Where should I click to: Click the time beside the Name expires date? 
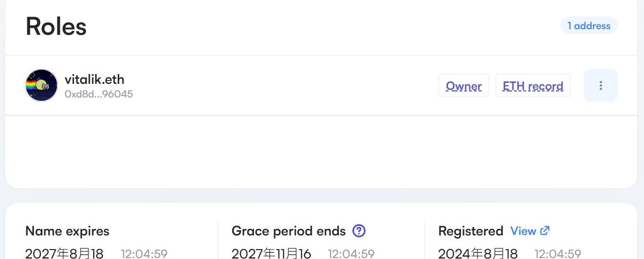pos(144,254)
